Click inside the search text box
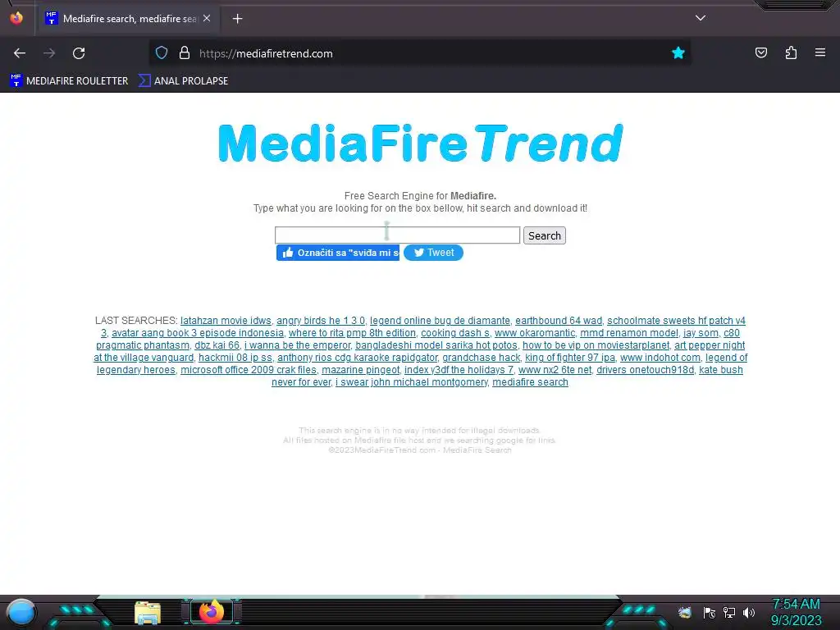Screen dimensions: 840x630 pos(397,235)
